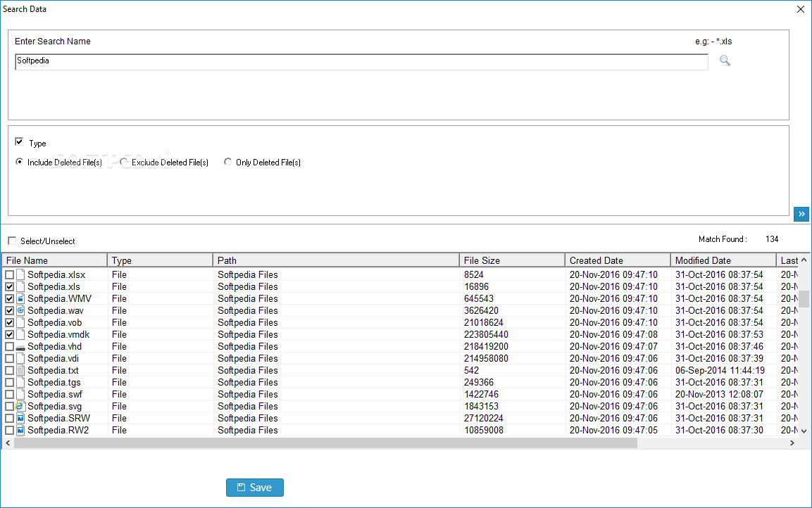Check the Softpedia.xlsx row checkbox

(9, 274)
